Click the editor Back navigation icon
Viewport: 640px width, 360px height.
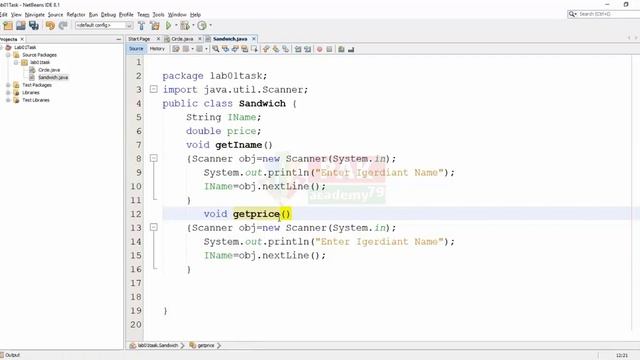[186, 49]
